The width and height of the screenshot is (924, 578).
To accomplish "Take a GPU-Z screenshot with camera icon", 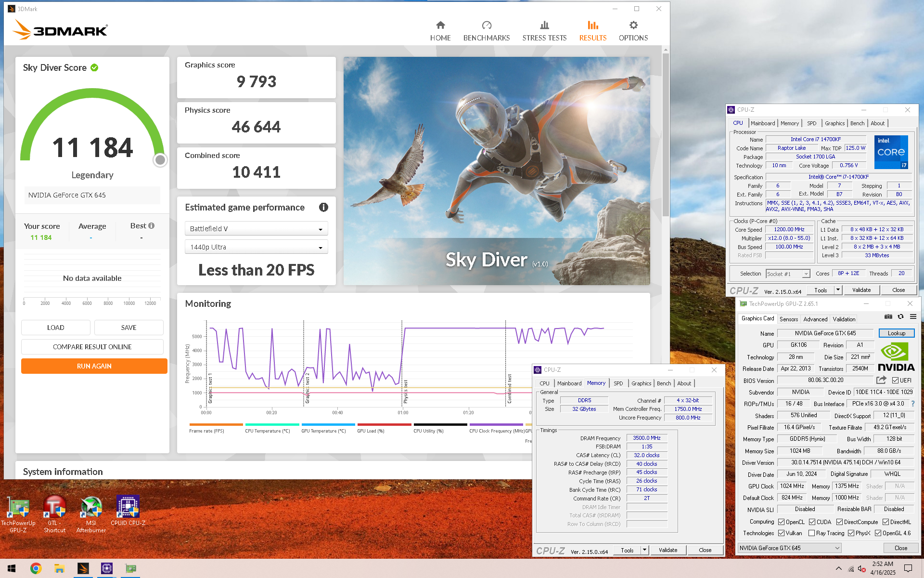I will click(x=888, y=316).
